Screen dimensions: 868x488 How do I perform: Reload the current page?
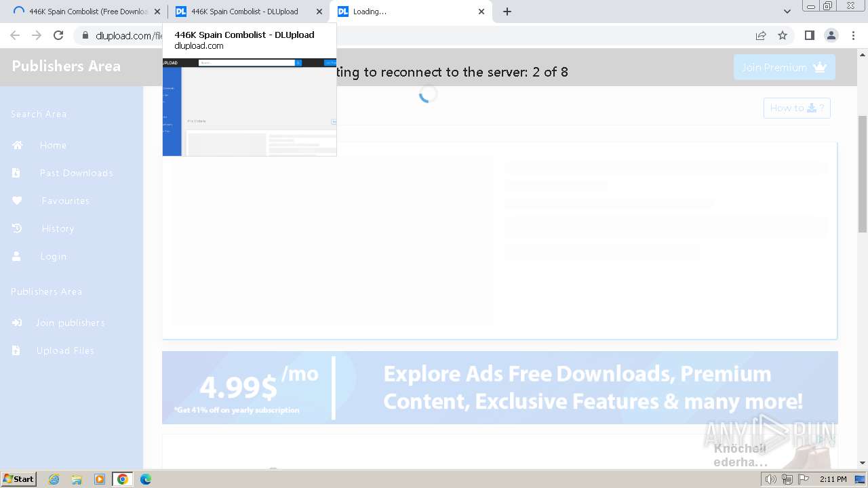(x=58, y=35)
